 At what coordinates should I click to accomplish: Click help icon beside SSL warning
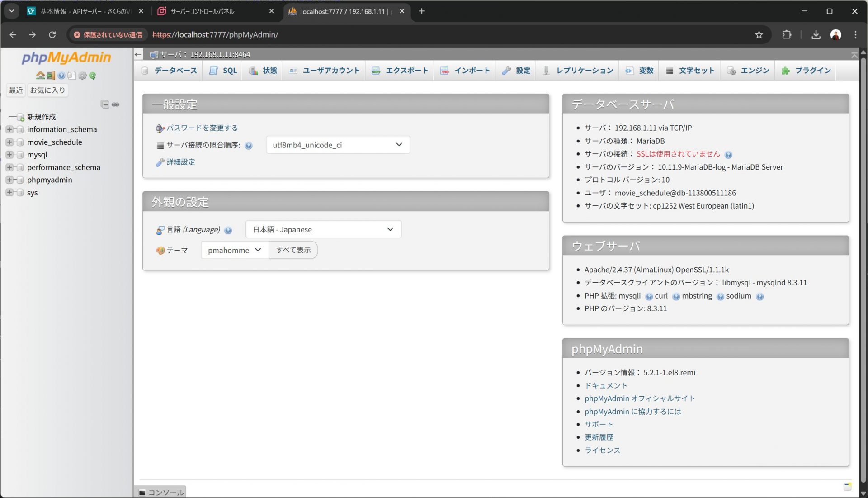click(x=728, y=155)
